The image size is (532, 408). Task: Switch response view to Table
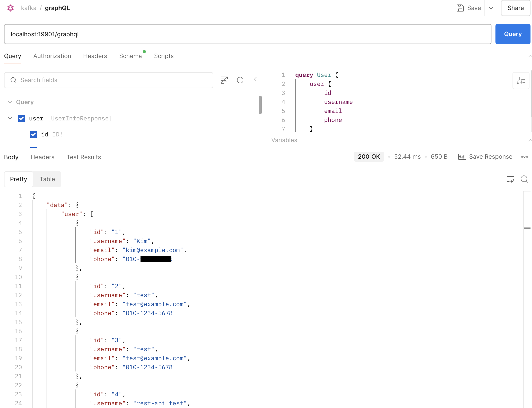(x=47, y=179)
